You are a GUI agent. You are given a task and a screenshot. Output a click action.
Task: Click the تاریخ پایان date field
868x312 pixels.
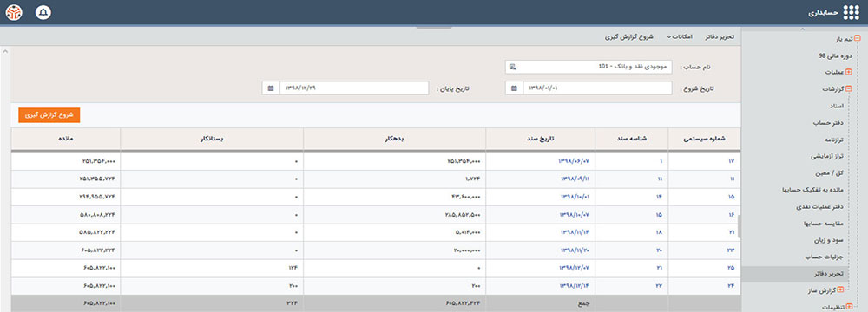(x=354, y=88)
